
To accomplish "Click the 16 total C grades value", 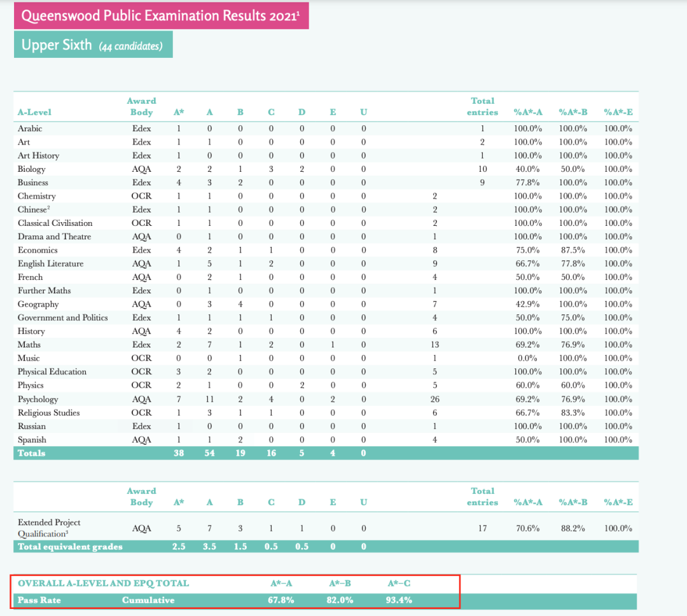I will click(271, 453).
